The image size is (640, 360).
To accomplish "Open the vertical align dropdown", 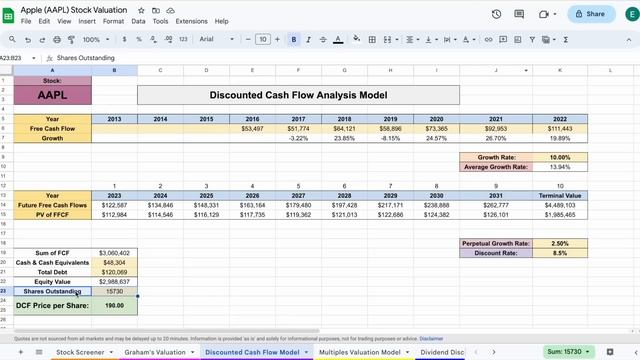I will 431,40.
